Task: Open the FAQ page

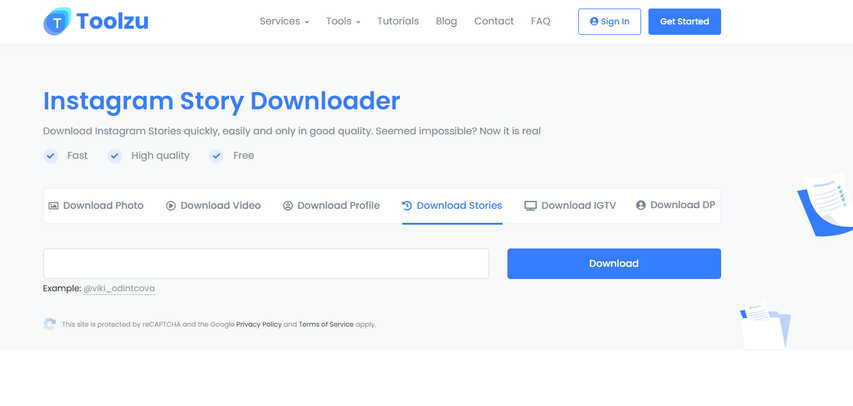Action: pyautogui.click(x=541, y=21)
